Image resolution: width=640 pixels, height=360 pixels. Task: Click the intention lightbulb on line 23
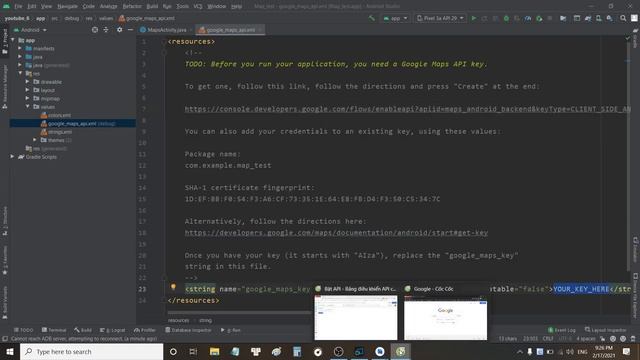173,287
